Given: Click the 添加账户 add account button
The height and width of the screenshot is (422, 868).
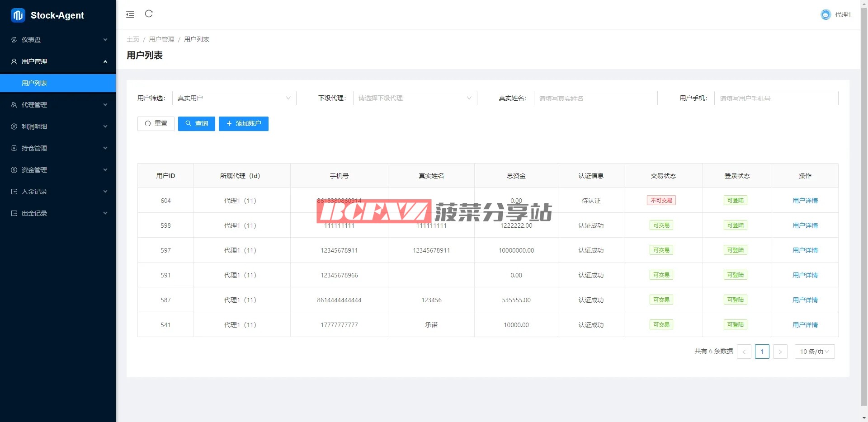Looking at the screenshot, I should (243, 124).
